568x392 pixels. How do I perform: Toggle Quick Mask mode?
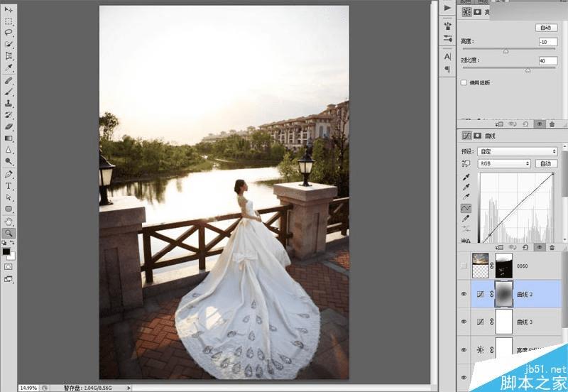(8, 266)
